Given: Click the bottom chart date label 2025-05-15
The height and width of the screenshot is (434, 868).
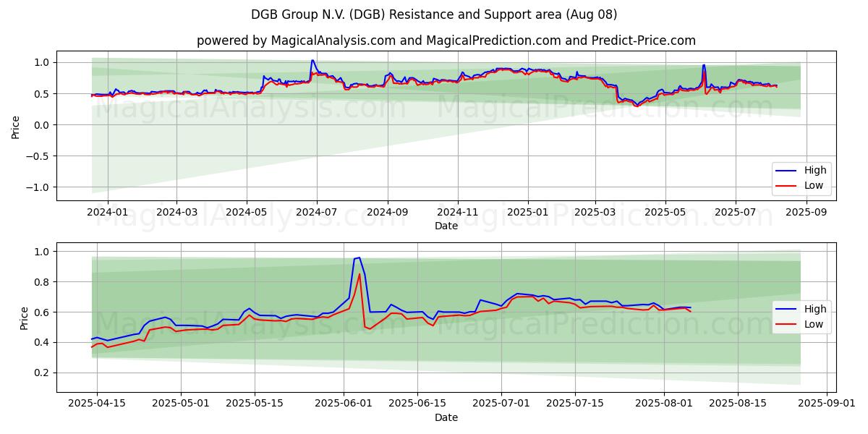Looking at the screenshot, I should click(x=254, y=404).
